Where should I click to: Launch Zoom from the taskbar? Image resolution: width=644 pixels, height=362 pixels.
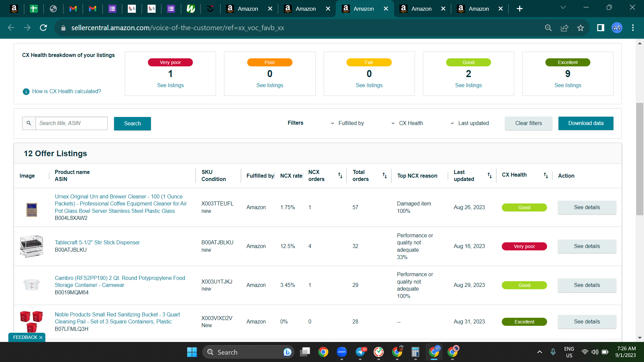(342, 352)
